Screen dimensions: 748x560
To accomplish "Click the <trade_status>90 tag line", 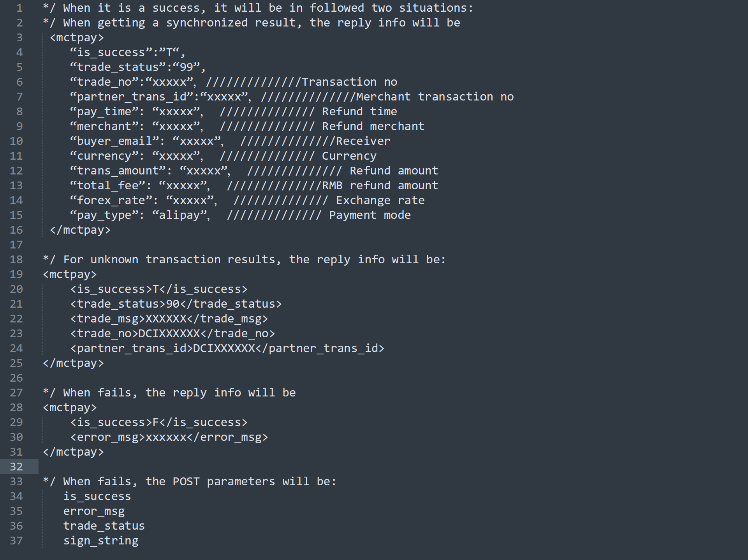I will 176,304.
